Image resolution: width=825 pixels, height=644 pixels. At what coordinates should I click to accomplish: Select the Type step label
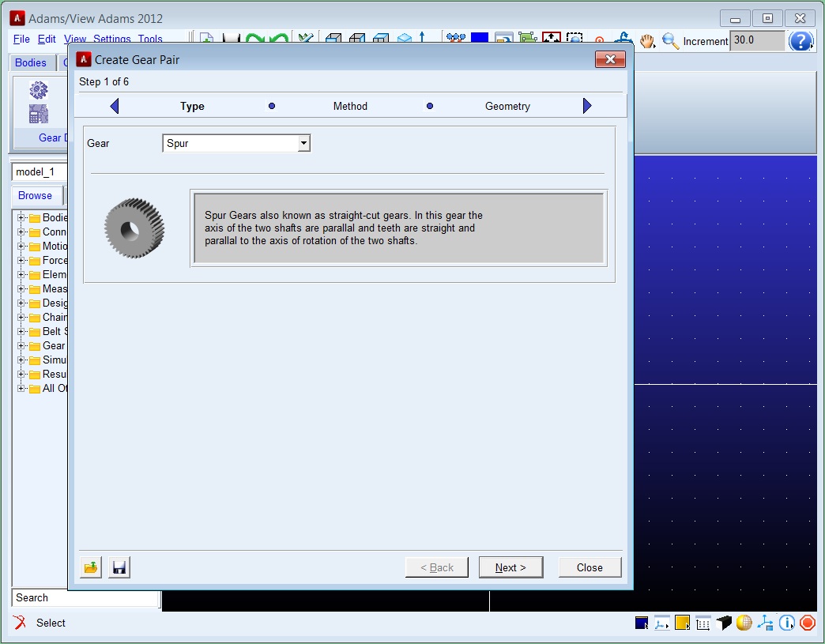click(192, 106)
